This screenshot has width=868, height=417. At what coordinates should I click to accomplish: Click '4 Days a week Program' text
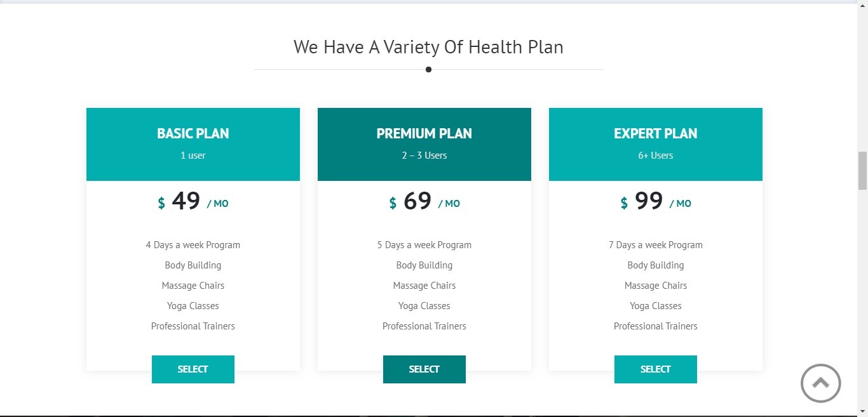point(193,245)
